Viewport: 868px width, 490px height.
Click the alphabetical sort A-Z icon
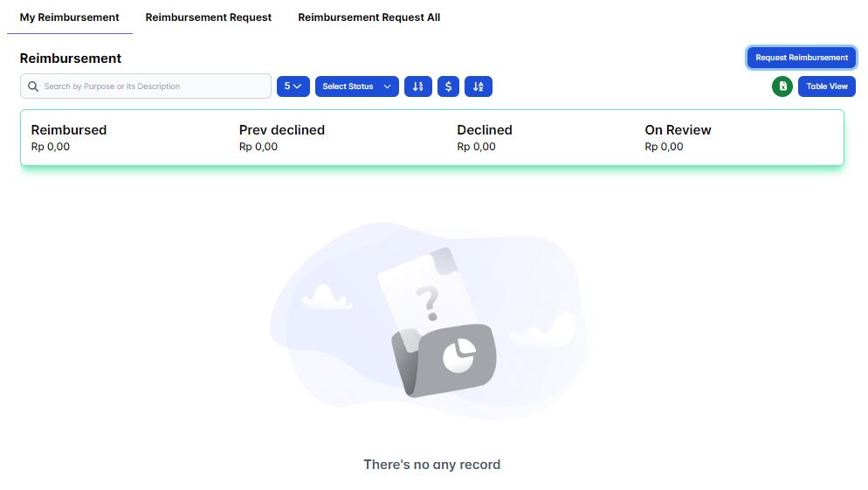[x=479, y=86]
